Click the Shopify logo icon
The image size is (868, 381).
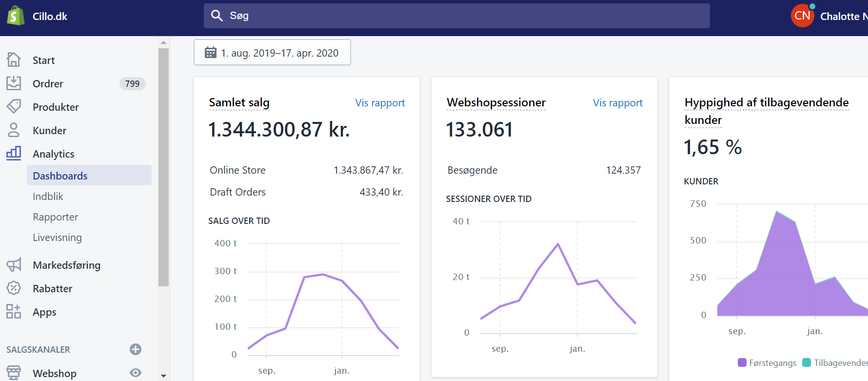[16, 16]
